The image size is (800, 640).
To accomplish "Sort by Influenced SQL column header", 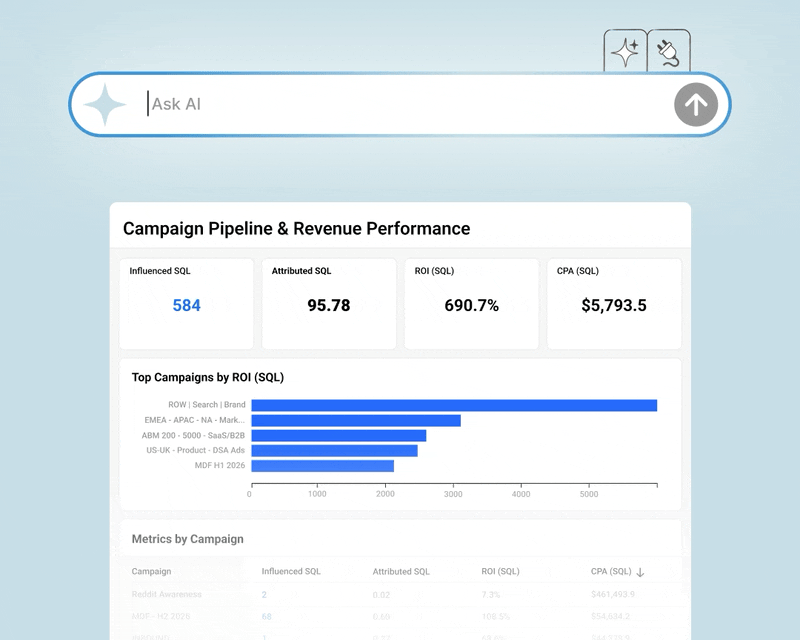I will tap(291, 571).
